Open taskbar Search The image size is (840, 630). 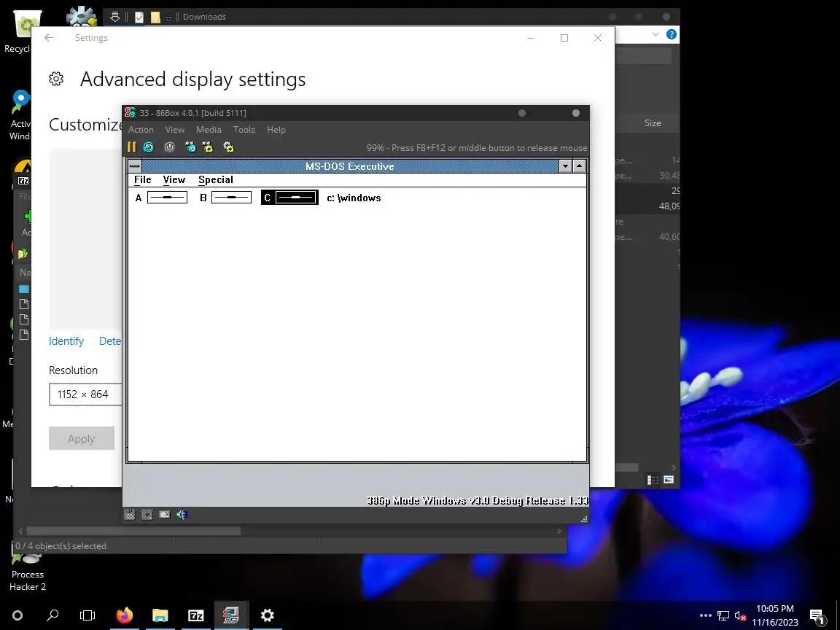[52, 615]
